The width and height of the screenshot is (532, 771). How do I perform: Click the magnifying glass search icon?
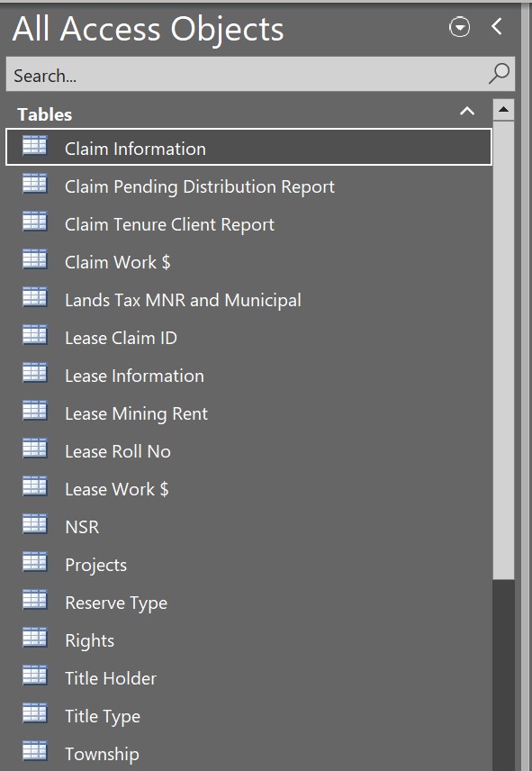[x=499, y=74]
